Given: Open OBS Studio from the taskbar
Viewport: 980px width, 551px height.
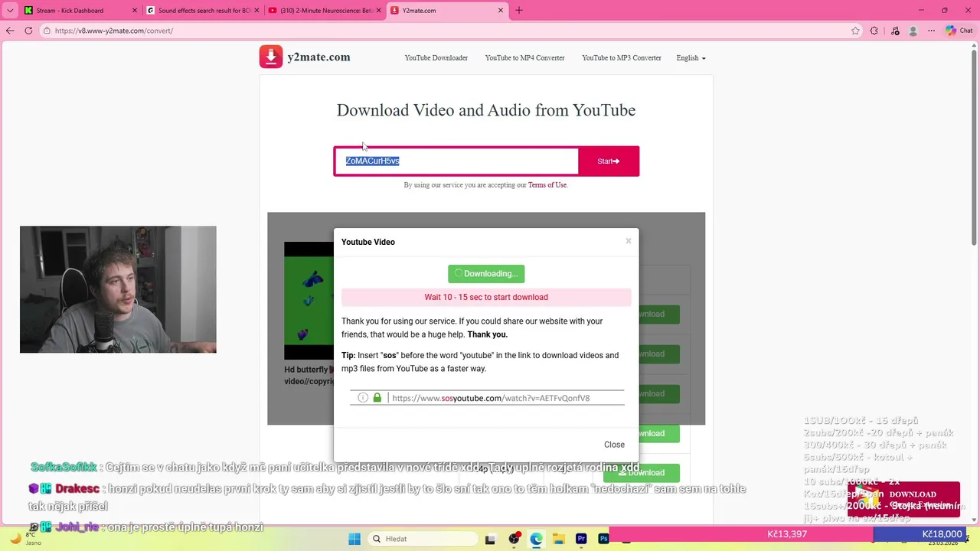Looking at the screenshot, I should [x=514, y=539].
